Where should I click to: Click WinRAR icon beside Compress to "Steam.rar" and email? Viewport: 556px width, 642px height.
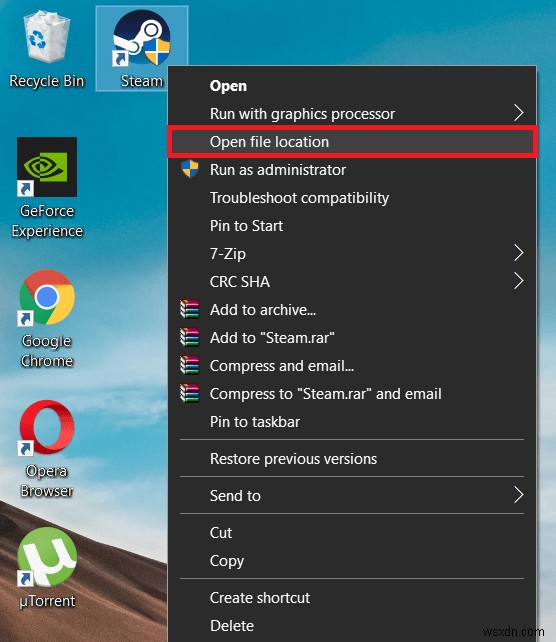[x=190, y=393]
